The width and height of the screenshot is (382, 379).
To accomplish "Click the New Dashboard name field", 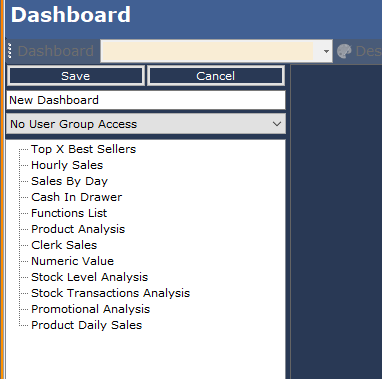I will (x=146, y=100).
